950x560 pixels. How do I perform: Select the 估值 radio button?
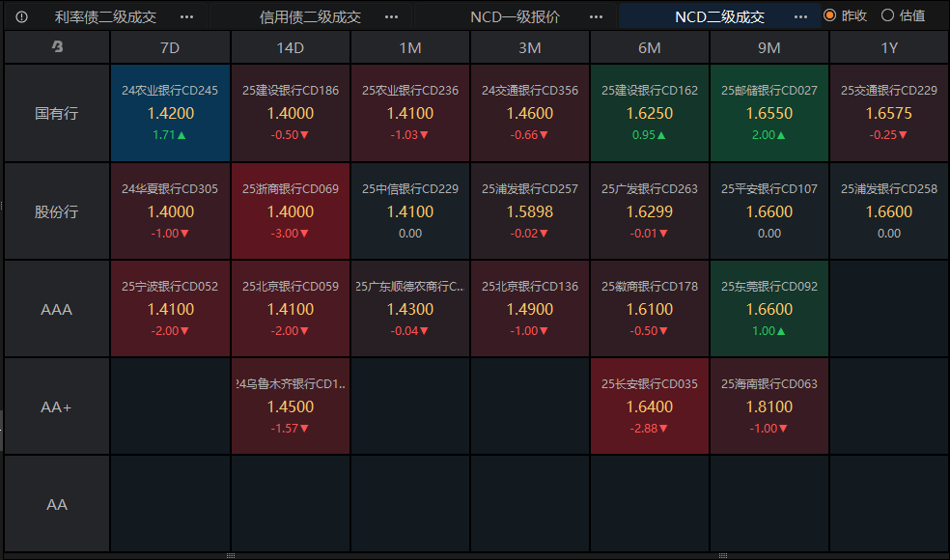887,15
